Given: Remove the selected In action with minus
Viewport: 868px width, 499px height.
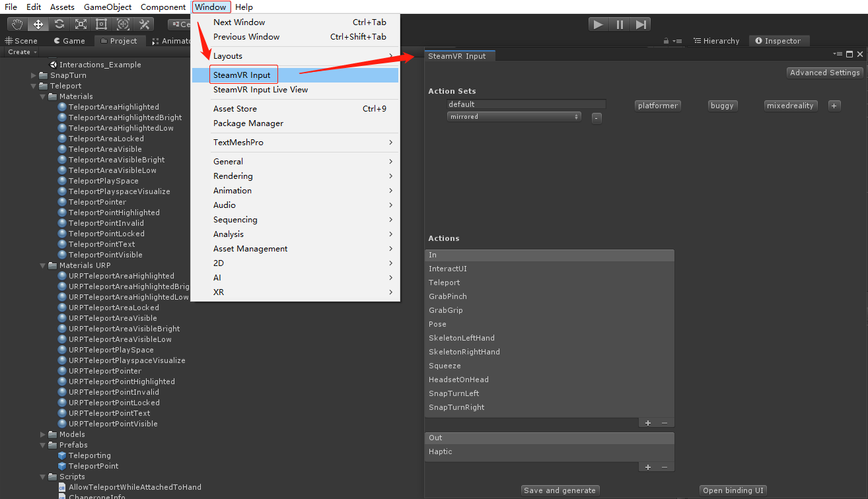Looking at the screenshot, I should point(665,423).
